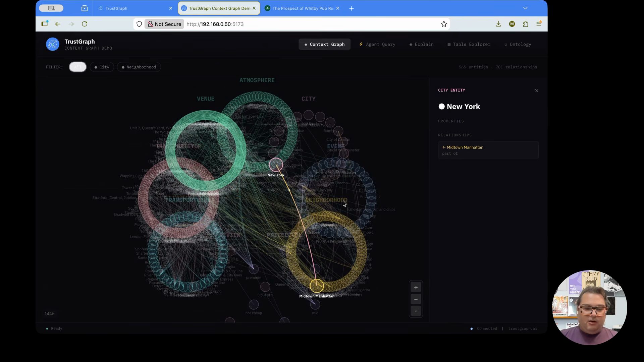Select the Midtown Manhattan graph node

click(317, 286)
